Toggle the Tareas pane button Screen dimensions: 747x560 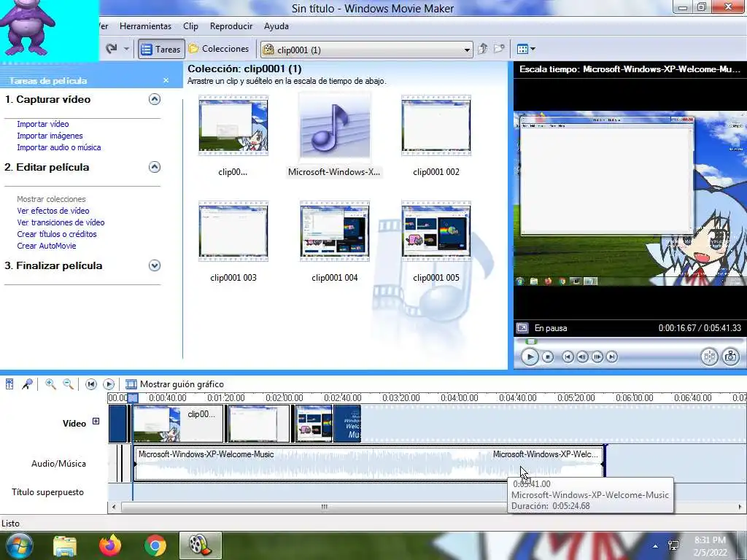[161, 49]
